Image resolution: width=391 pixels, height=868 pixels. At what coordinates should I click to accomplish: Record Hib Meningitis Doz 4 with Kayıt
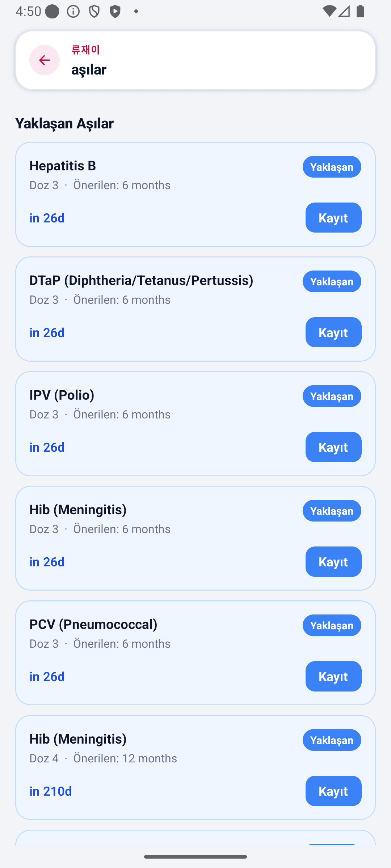point(333,791)
